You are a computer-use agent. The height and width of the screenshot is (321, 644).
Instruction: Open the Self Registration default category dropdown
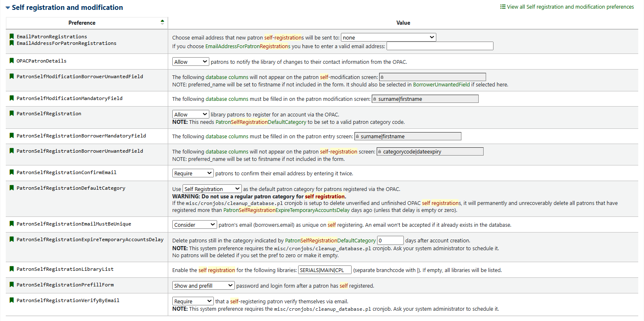click(212, 189)
